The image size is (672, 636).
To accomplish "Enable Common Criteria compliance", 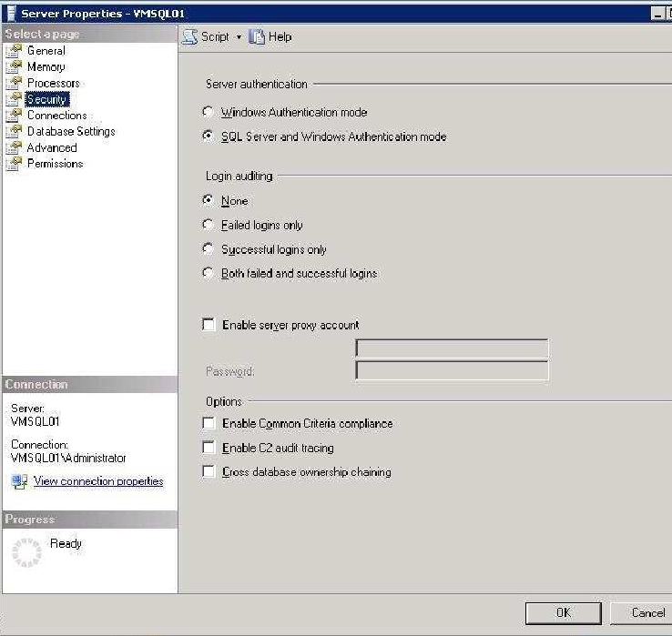I will (209, 424).
